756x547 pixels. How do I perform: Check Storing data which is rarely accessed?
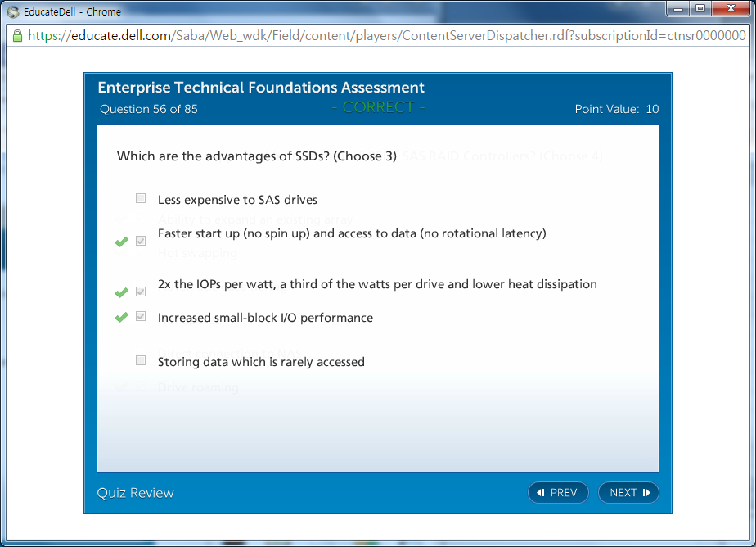(141, 360)
